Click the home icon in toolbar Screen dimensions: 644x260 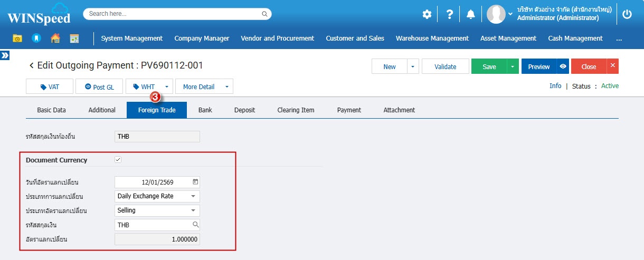55,38
